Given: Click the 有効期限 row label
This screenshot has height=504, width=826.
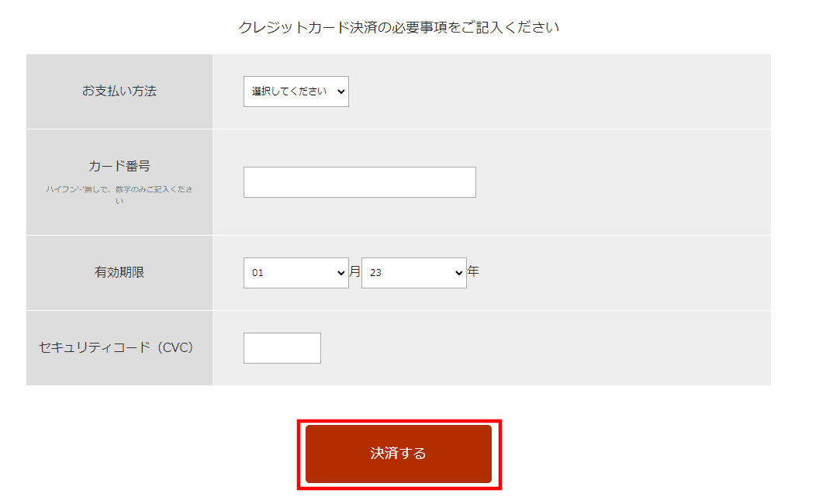Looking at the screenshot, I should (x=119, y=272).
